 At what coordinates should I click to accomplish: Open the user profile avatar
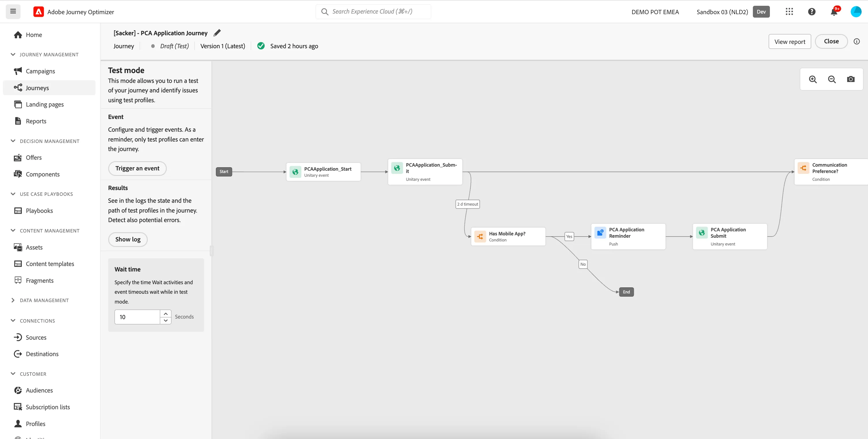pyautogui.click(x=856, y=12)
